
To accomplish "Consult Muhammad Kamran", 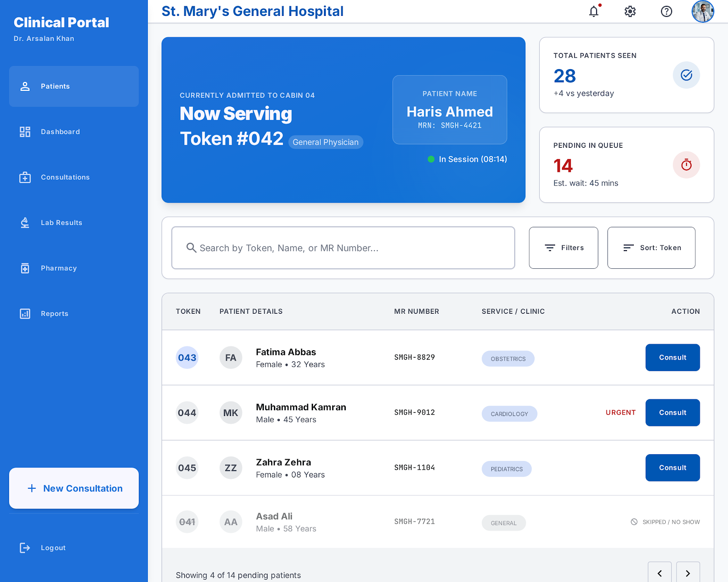I will pyautogui.click(x=672, y=412).
